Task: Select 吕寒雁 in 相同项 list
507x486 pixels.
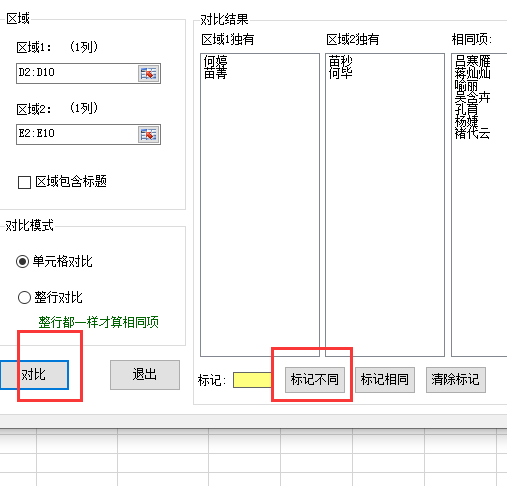Action: click(x=473, y=61)
